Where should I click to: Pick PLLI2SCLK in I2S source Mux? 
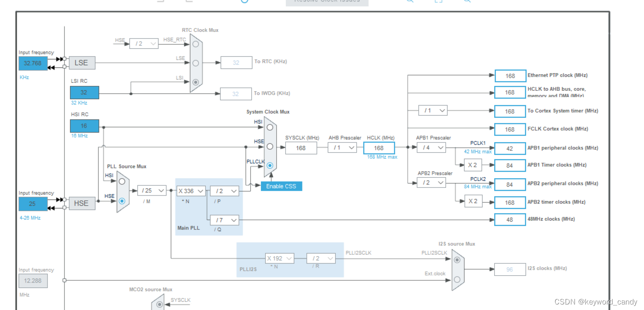coord(457,259)
